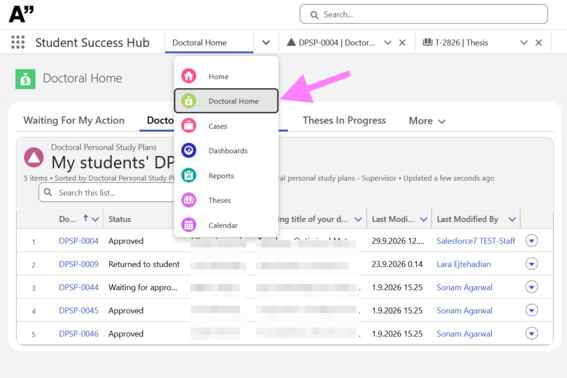Click the Doctoral Personal Study Plans list icon
Image resolution: width=567 pixels, height=378 pixels.
34,157
